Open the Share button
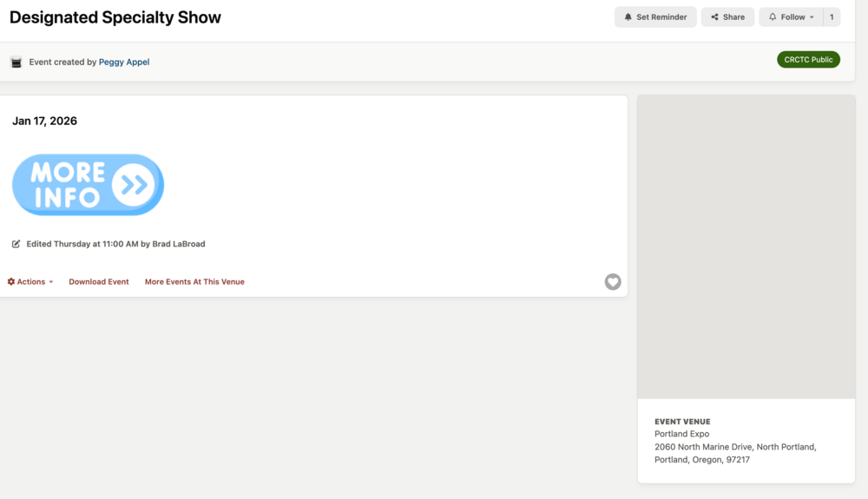Image resolution: width=868 pixels, height=499 pixels. pyautogui.click(x=727, y=17)
